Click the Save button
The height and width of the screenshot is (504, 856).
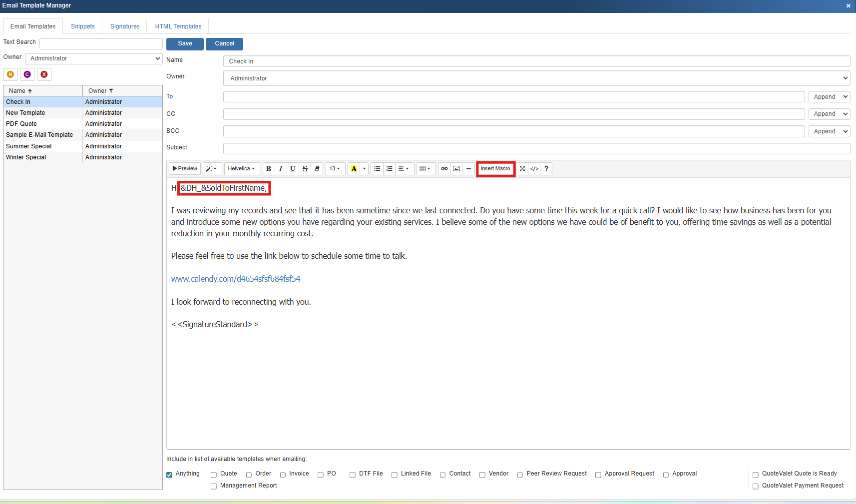(185, 44)
